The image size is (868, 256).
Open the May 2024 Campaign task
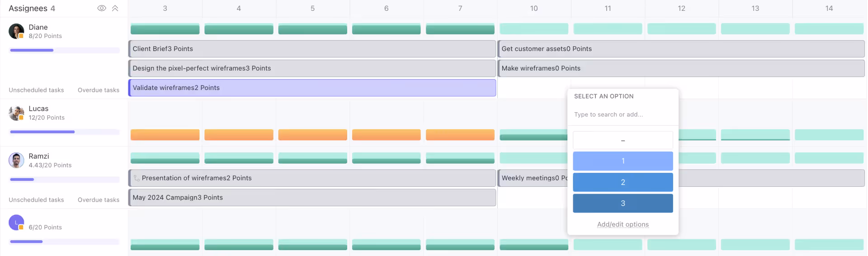(312, 198)
